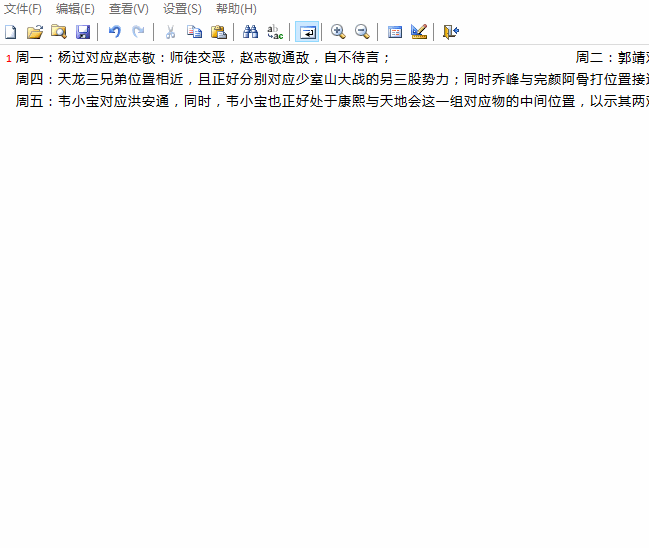Open the 编辑(E) menu
649x548 pixels.
(75, 9)
